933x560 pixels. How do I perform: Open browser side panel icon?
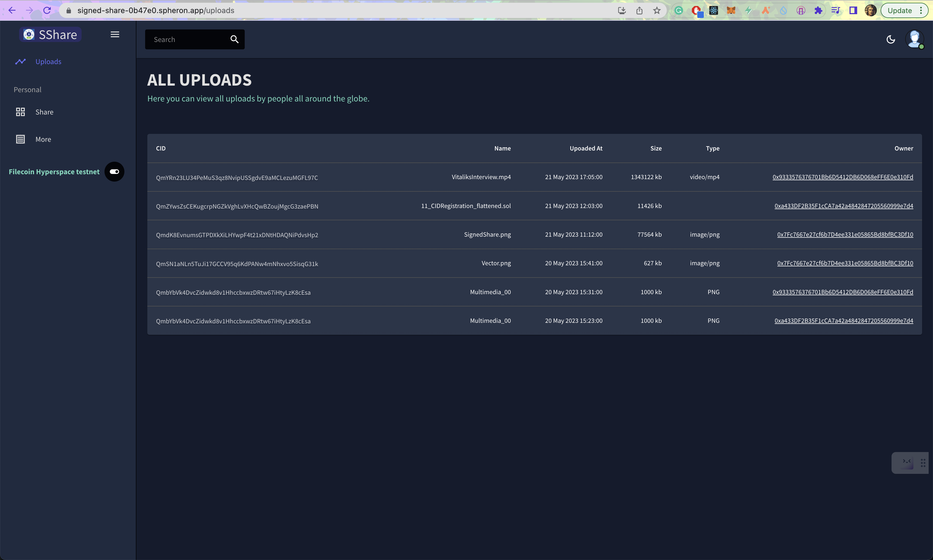tap(853, 11)
